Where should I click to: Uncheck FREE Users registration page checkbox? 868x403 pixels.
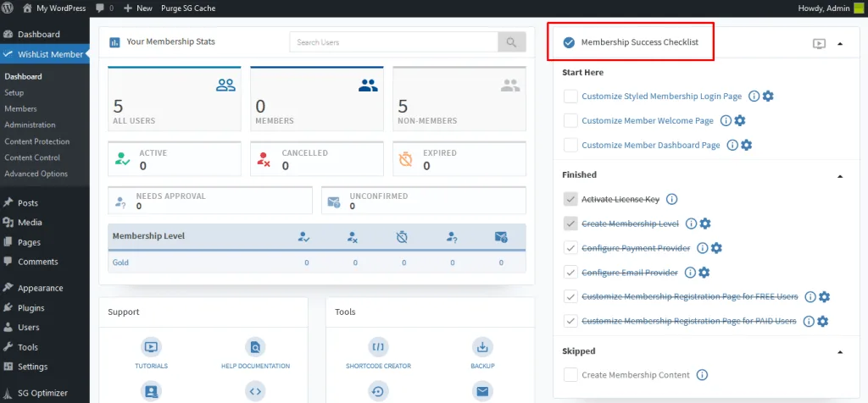(570, 297)
